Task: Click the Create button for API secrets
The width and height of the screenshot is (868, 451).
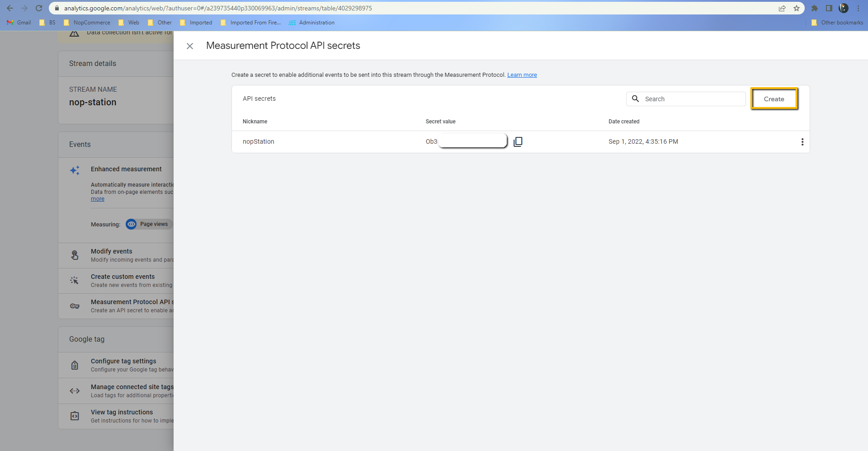Action: click(774, 99)
